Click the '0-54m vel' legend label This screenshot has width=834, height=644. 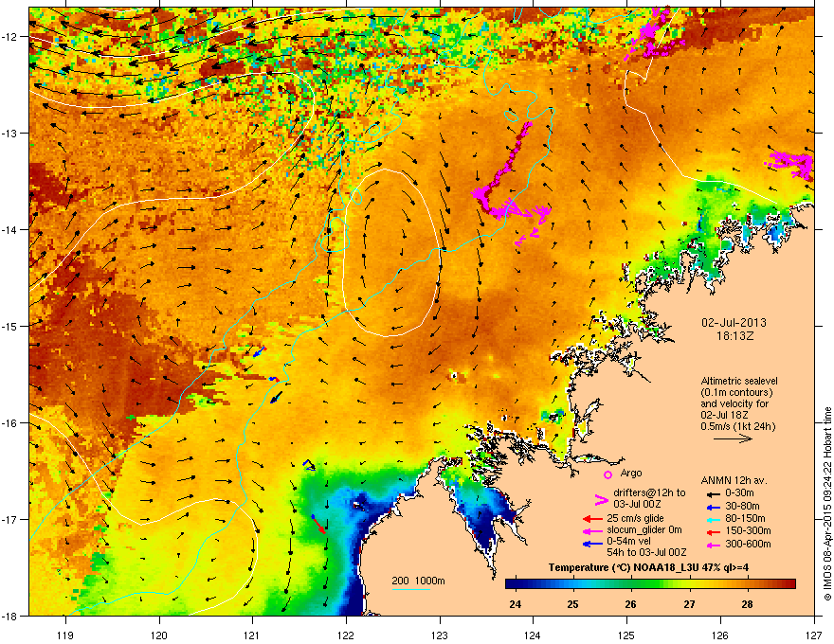(628, 541)
